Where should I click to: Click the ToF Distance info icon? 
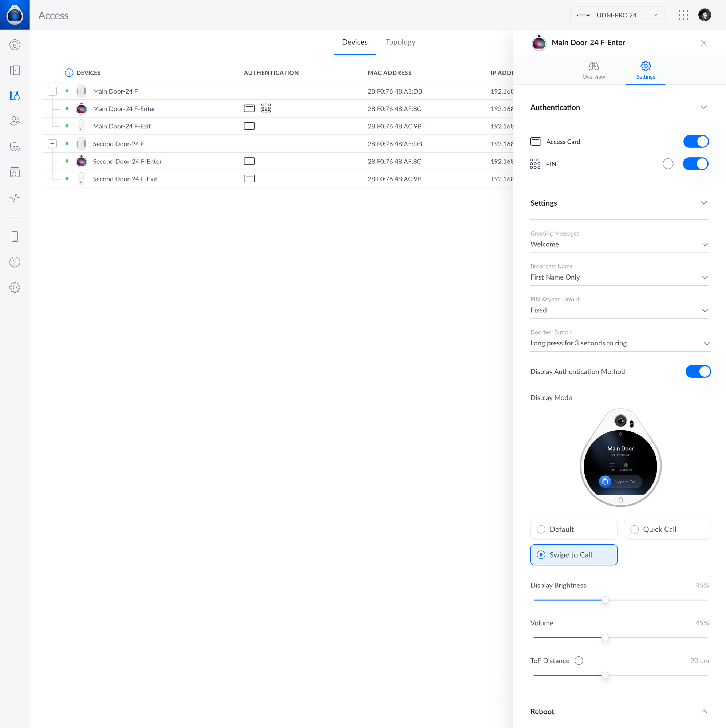[578, 661]
